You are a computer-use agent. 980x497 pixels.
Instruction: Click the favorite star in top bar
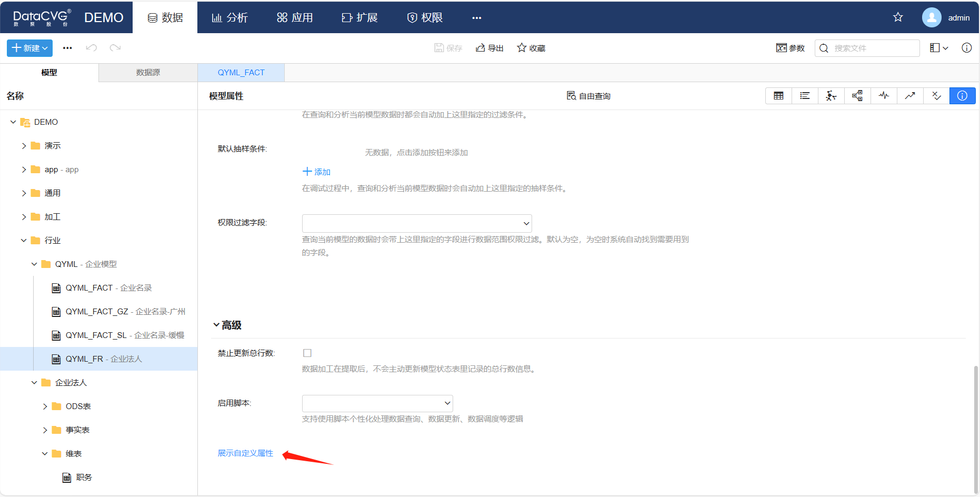[898, 17]
